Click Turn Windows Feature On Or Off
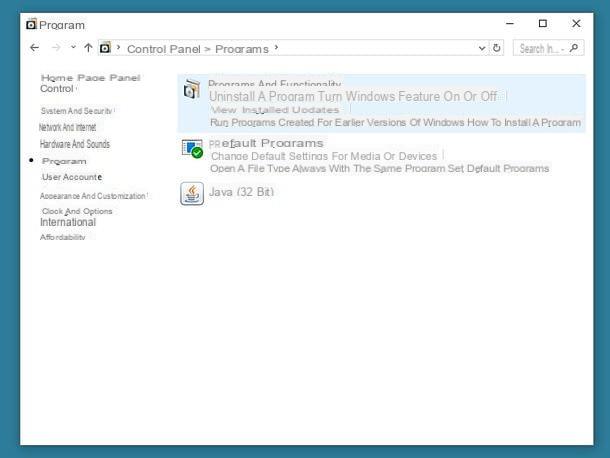Image resolution: width=610 pixels, height=458 pixels. [x=407, y=97]
